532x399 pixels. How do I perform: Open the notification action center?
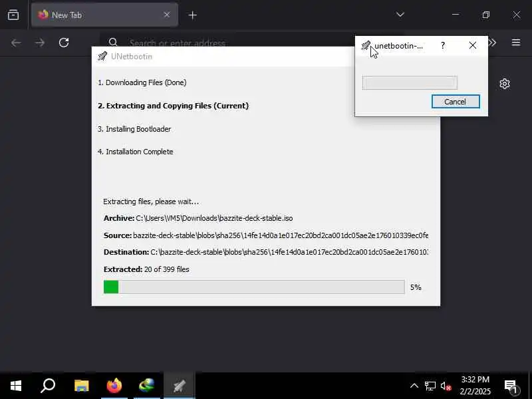point(511,386)
